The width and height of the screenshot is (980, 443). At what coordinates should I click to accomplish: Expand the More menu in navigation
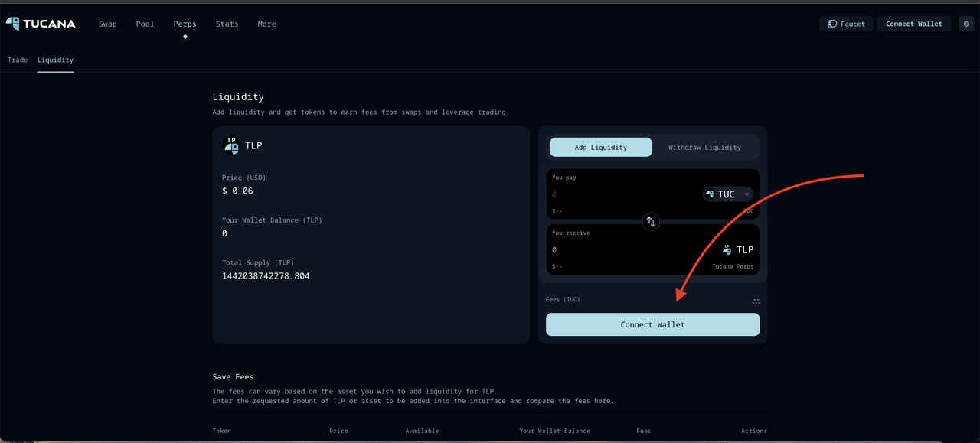pos(266,24)
